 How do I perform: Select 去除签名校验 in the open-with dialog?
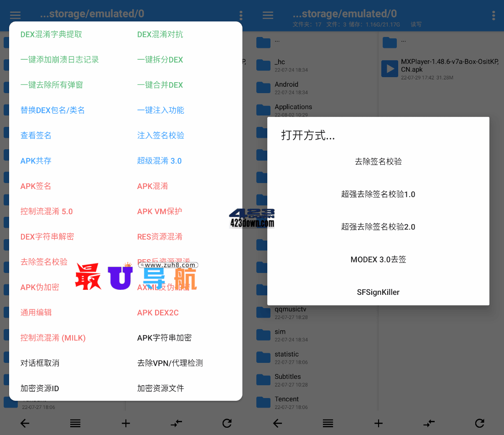pyautogui.click(x=378, y=162)
